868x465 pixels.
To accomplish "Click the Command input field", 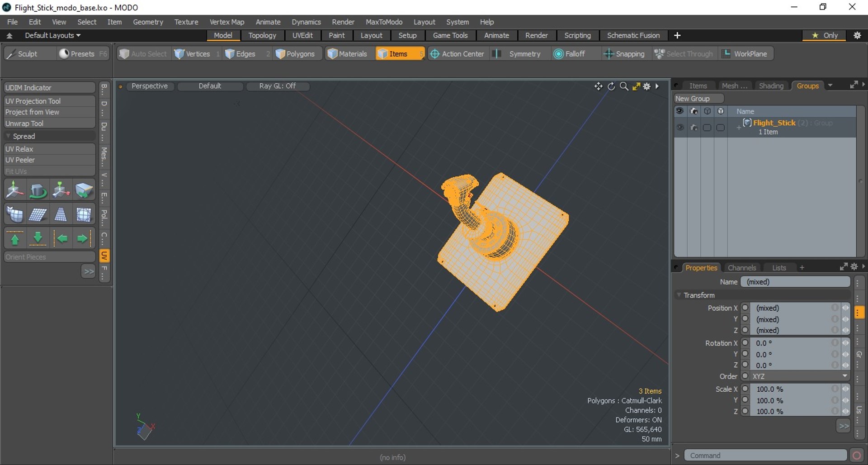I will [x=765, y=456].
